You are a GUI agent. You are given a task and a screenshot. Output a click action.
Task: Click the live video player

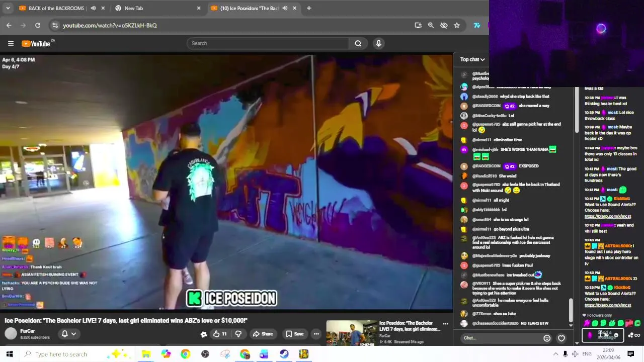226,182
